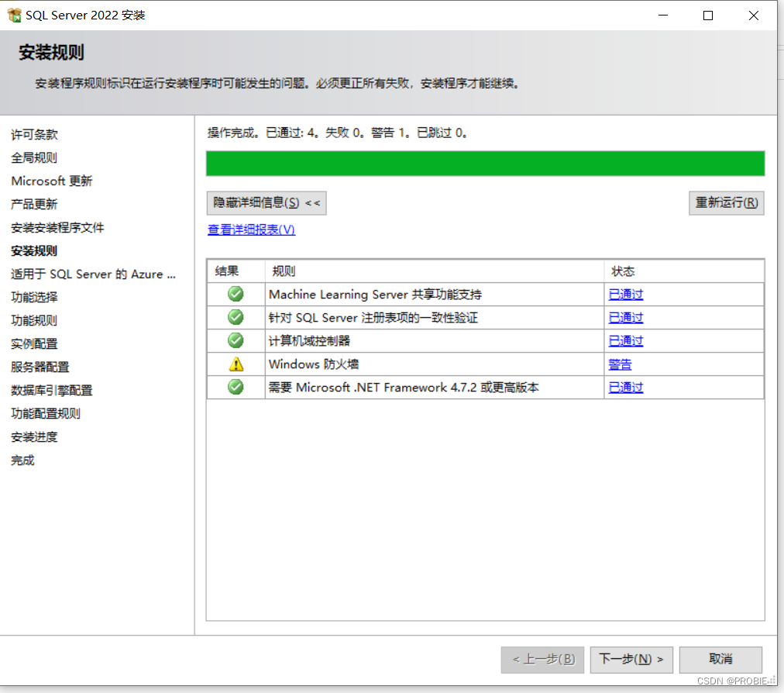Select 实例配置 step in sidebar
The width and height of the screenshot is (784, 693).
[34, 343]
